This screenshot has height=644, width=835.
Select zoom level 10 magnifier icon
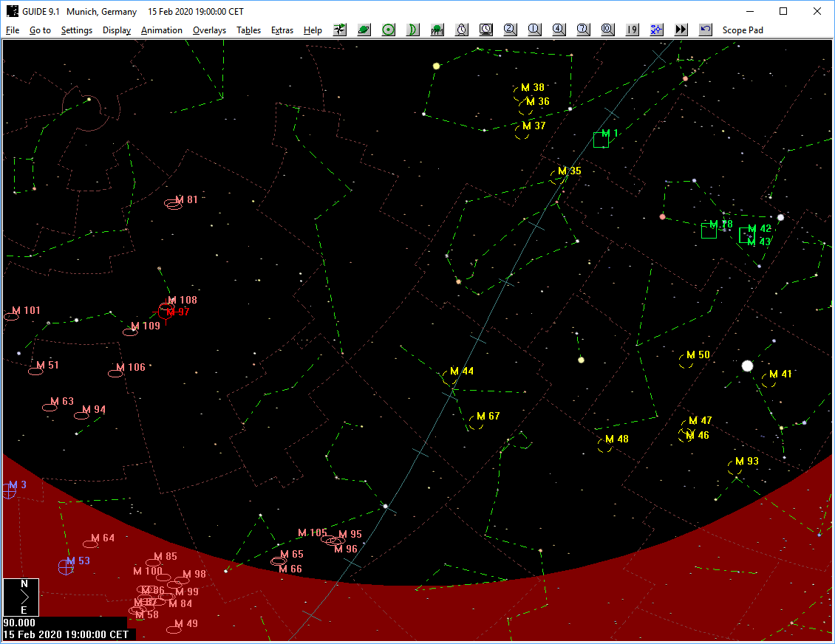click(607, 30)
